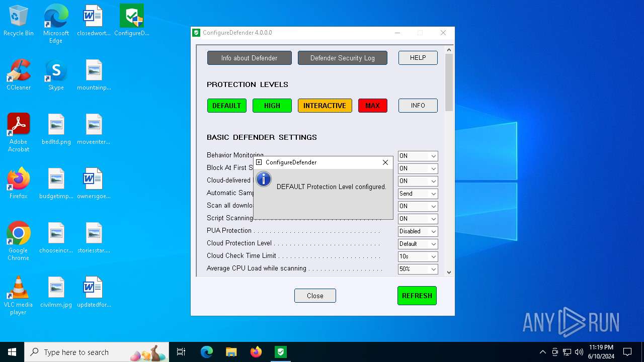
Task: Open Adobe Acrobat desktop shortcut
Action: [x=19, y=133]
